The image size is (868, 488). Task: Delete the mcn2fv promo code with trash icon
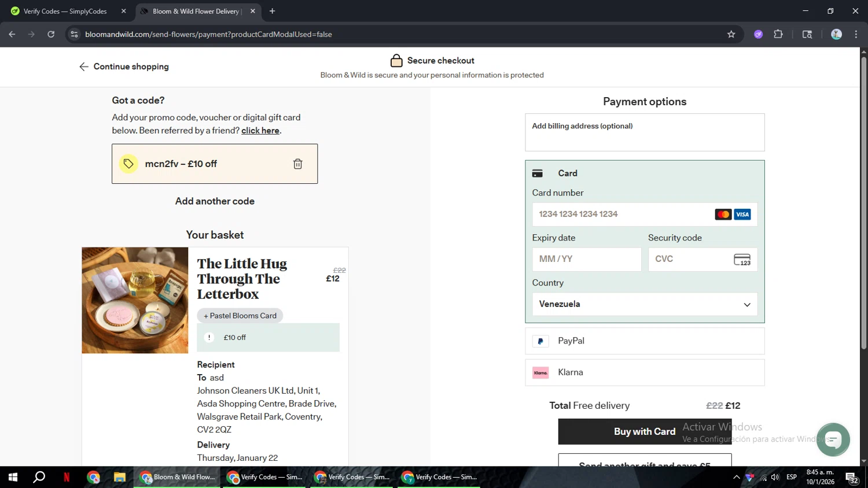tap(297, 164)
